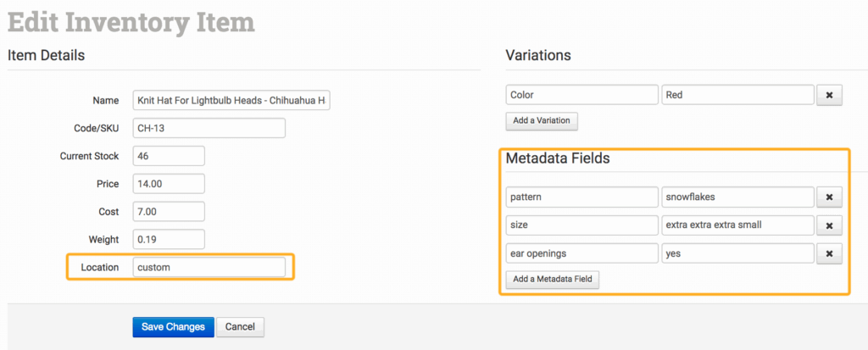This screenshot has height=350, width=868.
Task: Click the Save Changes button
Action: click(172, 327)
